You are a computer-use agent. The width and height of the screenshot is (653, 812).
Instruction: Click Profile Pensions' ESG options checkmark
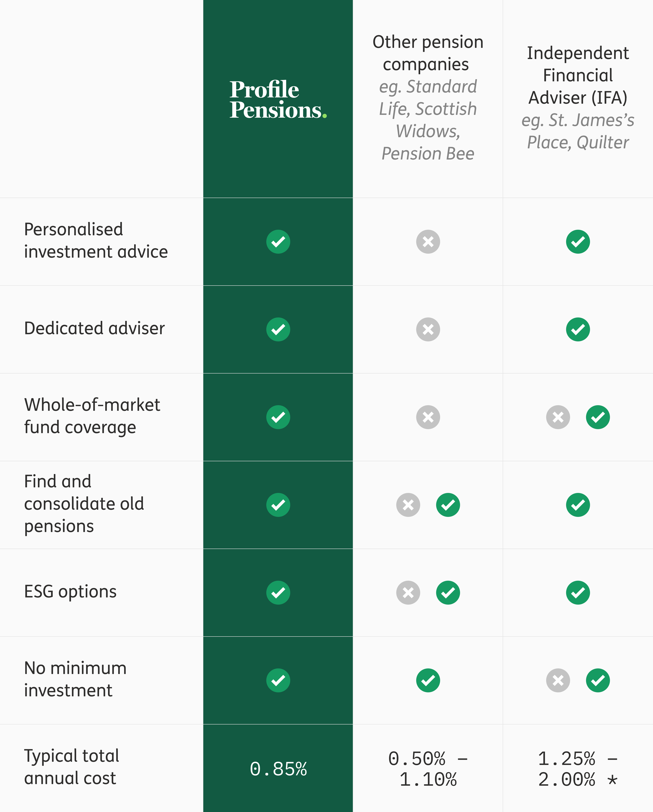click(x=278, y=592)
